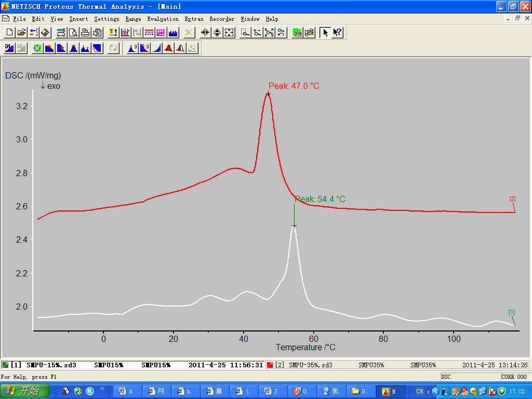This screenshot has height=399, width=532.
Task: Click the onset evaluation icon with red line
Action: pyautogui.click(x=49, y=48)
